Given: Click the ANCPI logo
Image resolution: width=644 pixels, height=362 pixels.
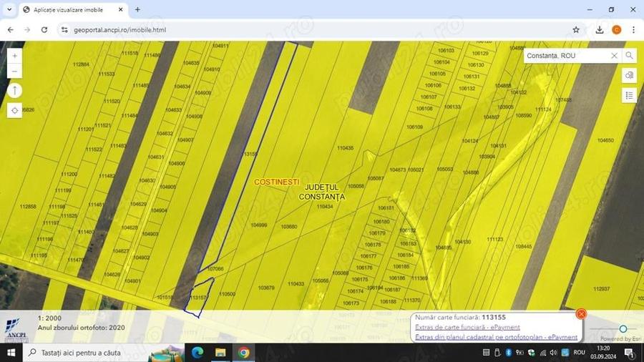Looking at the screenshot, I should coord(16,331).
